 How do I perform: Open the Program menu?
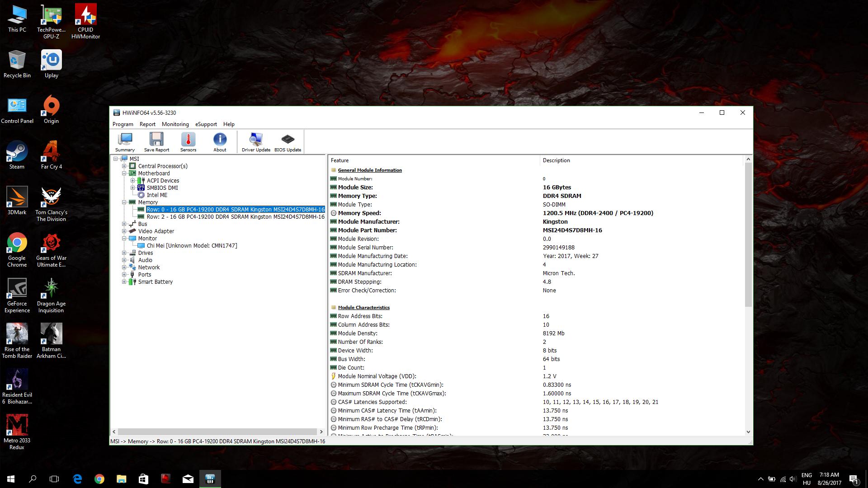tap(123, 124)
